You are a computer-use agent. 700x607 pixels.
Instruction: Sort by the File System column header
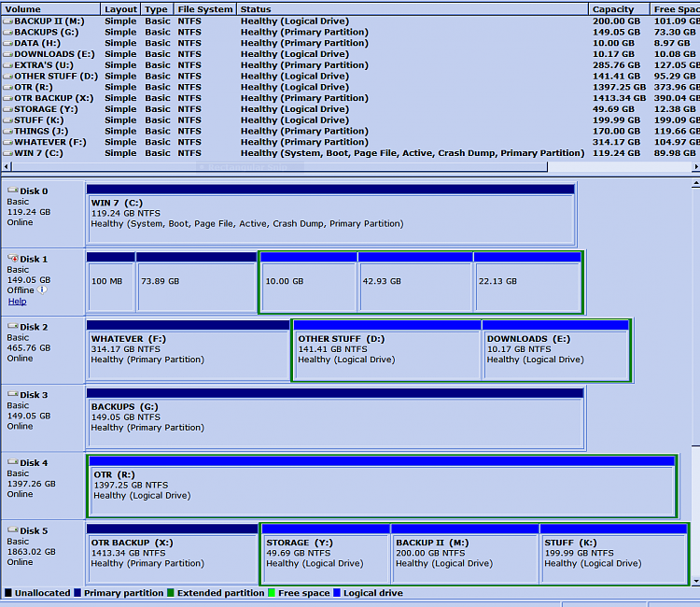205,9
